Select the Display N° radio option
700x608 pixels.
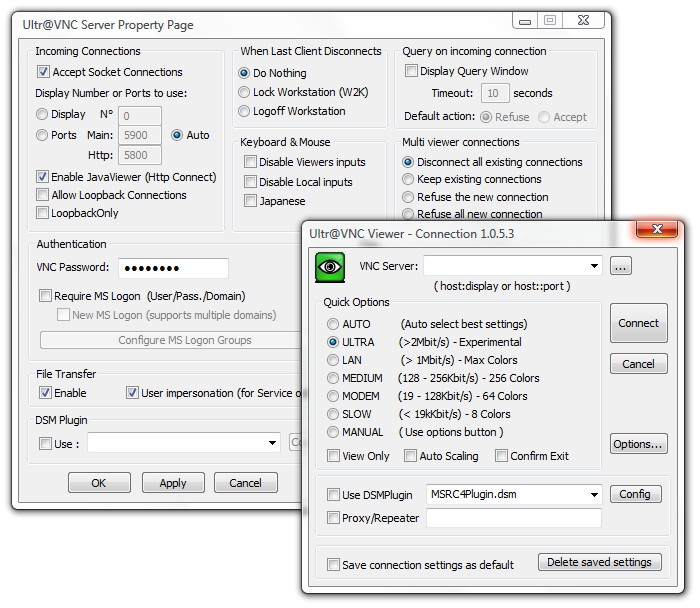click(42, 114)
